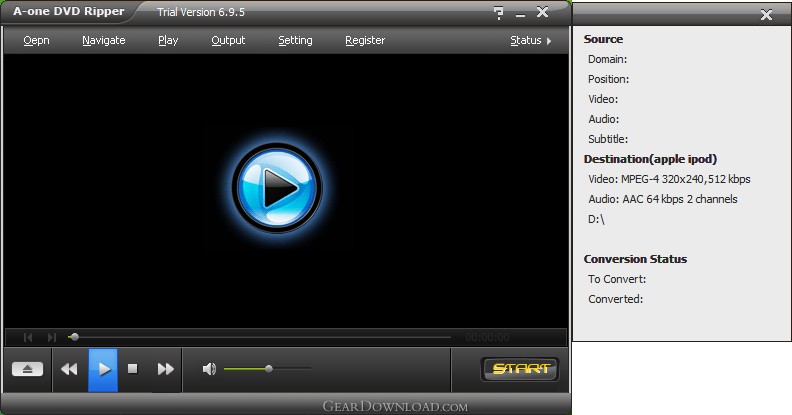Screen dimensions: 792x415
Task: Click the seek bar position knob
Action: 74,337
